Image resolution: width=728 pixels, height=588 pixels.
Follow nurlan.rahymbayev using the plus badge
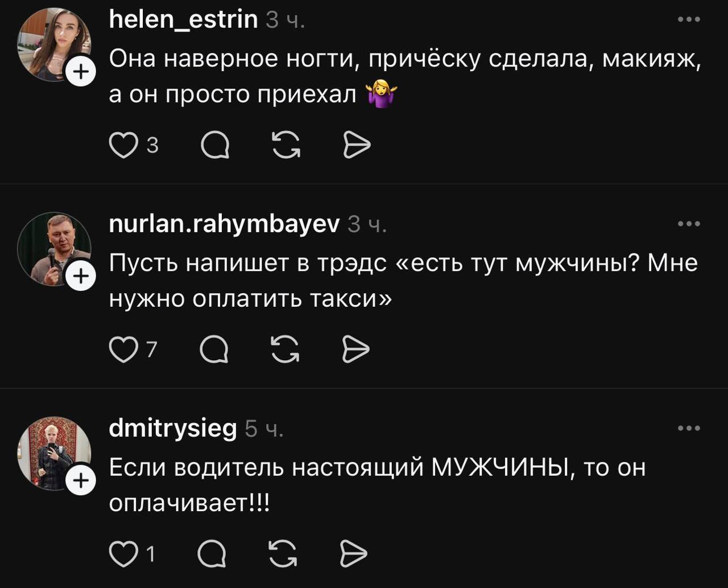point(81,276)
